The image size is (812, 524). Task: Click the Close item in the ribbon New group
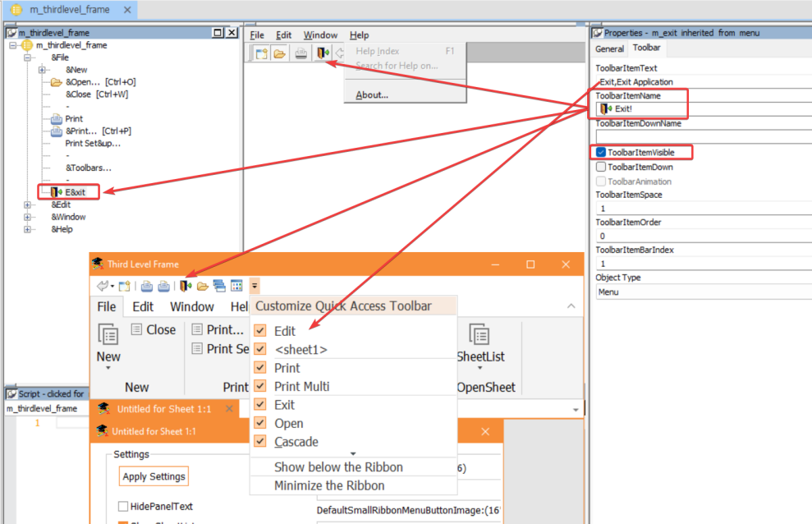click(154, 329)
